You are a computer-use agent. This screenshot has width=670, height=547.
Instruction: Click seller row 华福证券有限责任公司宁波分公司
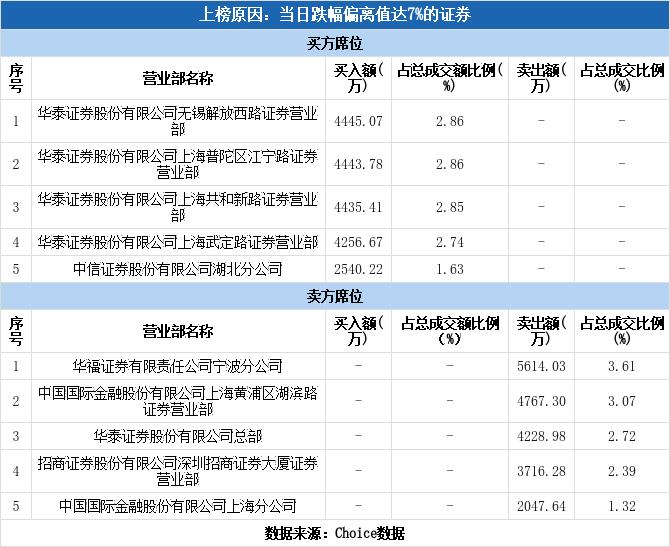pos(335,366)
